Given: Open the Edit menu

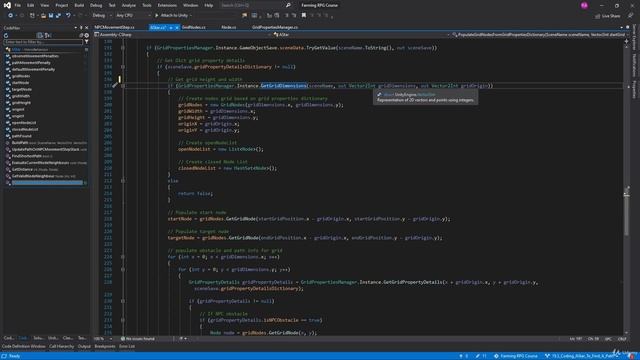Looking at the screenshot, I should (x=31, y=5).
